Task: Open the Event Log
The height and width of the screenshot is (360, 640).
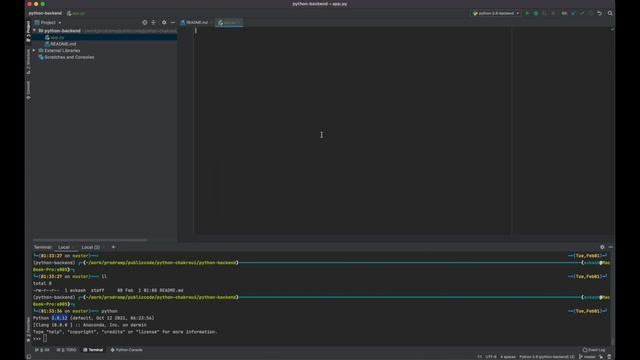Action: 594,350
